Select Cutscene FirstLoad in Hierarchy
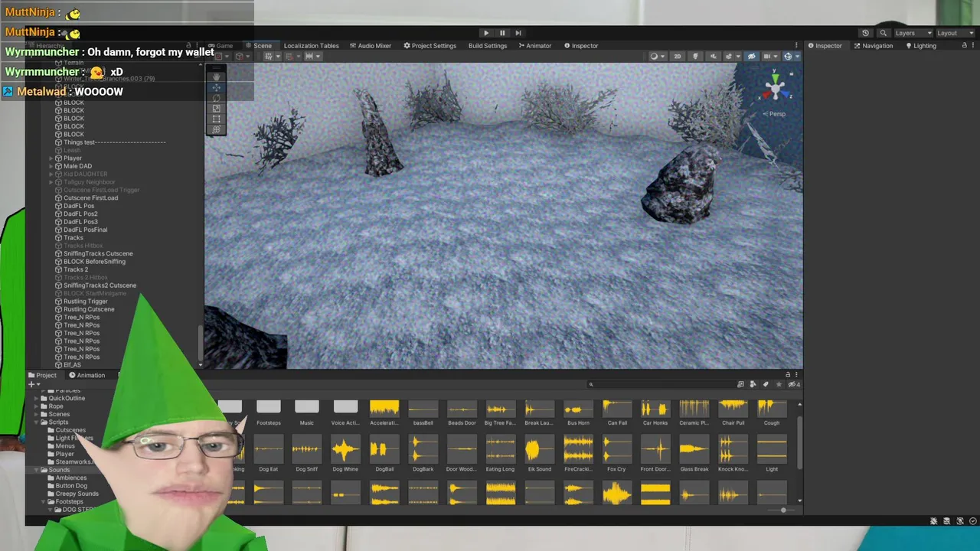 [x=90, y=198]
